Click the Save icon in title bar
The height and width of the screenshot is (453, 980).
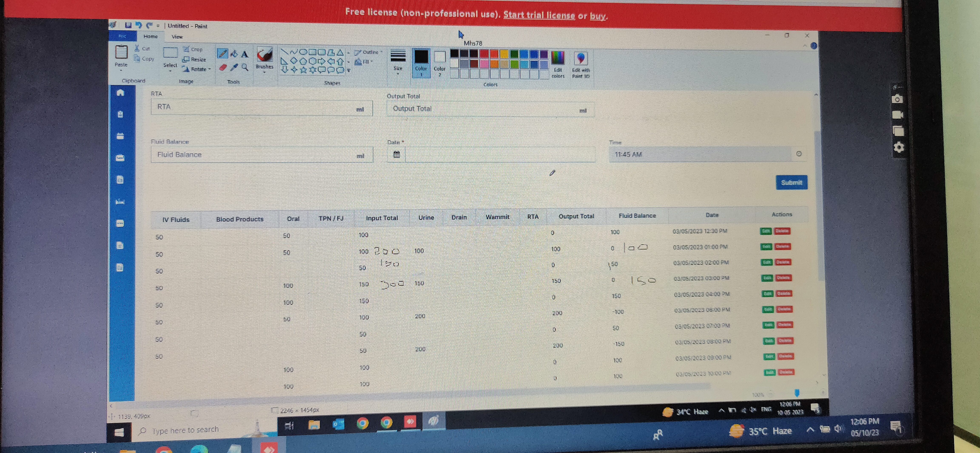128,26
